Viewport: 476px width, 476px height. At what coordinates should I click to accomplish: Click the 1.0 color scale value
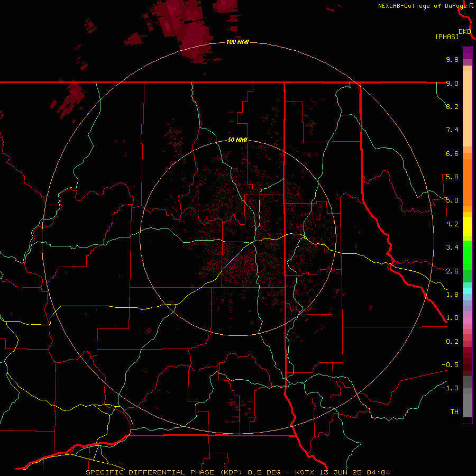(x=452, y=318)
